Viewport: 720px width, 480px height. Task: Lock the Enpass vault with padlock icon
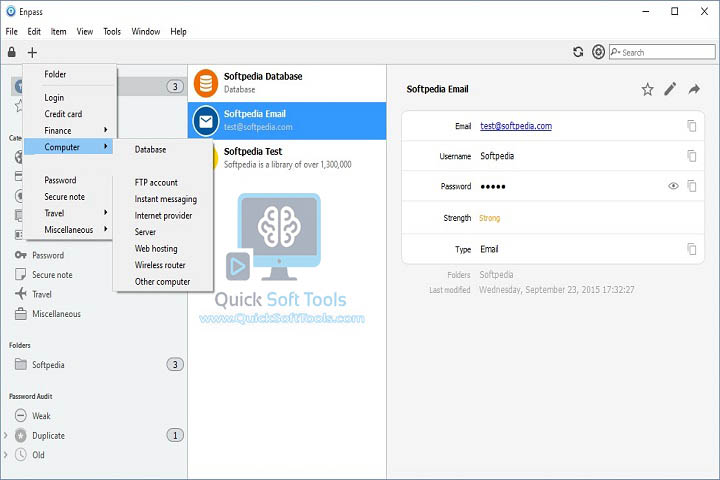pyautogui.click(x=11, y=52)
